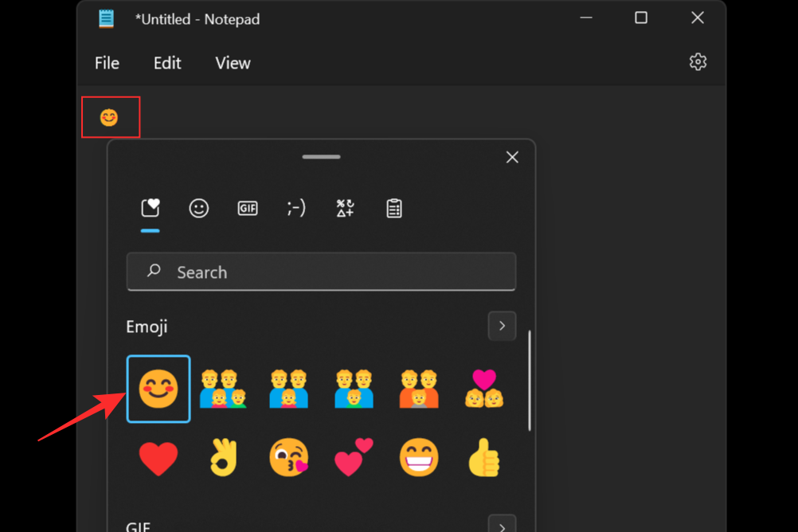The height and width of the screenshot is (532, 798).
Task: Click the emoji Search field
Action: pyautogui.click(x=321, y=272)
